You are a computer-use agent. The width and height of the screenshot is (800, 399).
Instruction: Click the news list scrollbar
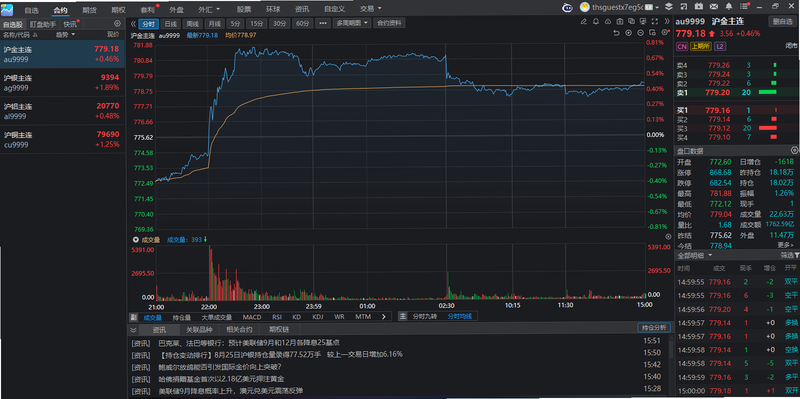tap(670, 350)
